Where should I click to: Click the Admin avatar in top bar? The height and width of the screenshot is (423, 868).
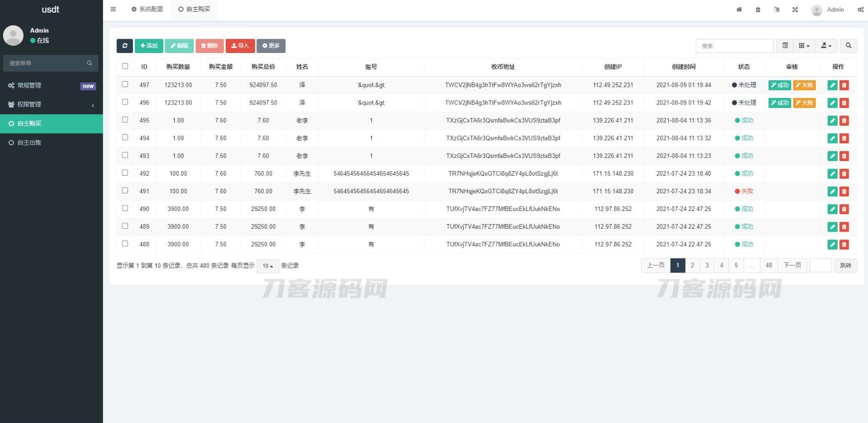pos(816,10)
